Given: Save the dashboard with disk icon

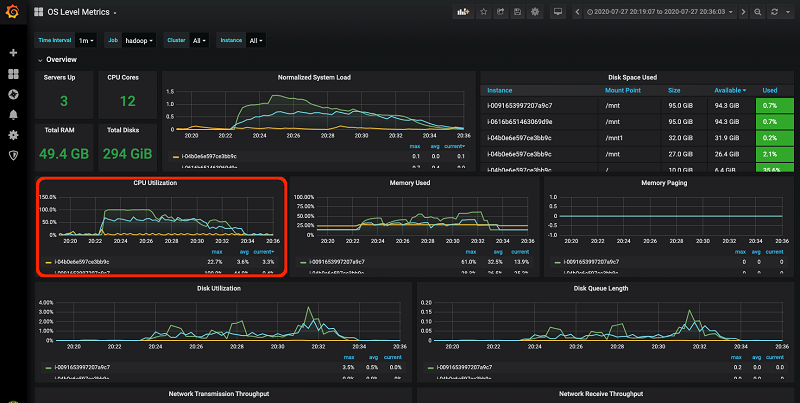Looking at the screenshot, I should click(x=517, y=12).
